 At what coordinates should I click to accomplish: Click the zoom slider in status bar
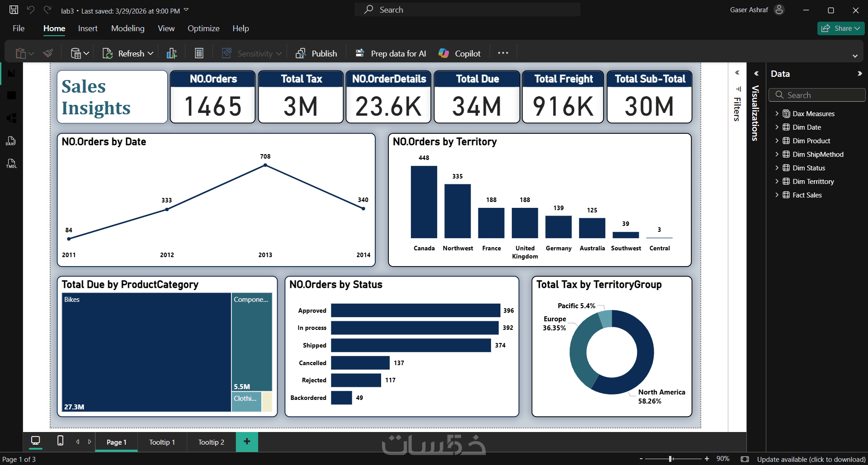click(x=674, y=459)
